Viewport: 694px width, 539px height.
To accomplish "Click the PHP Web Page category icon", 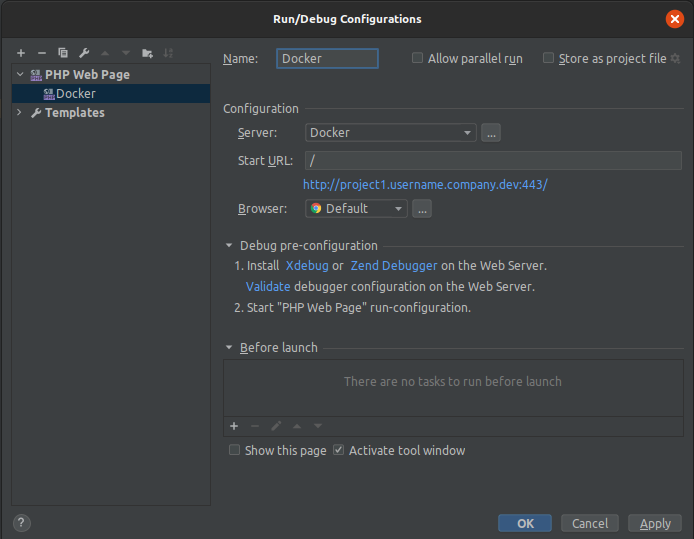I will point(36,75).
